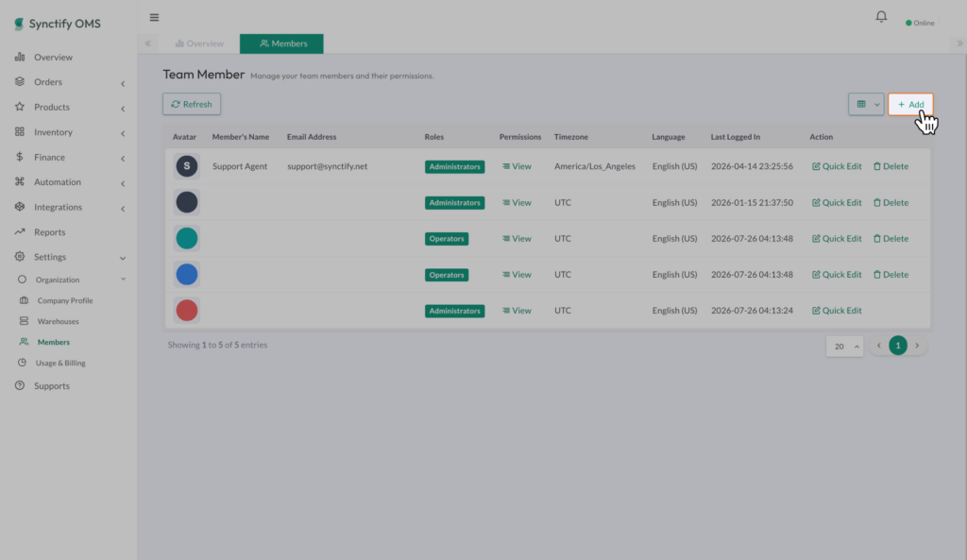Click the 2026-04-14 23:25:56 login time
The image size is (967, 560).
(752, 166)
